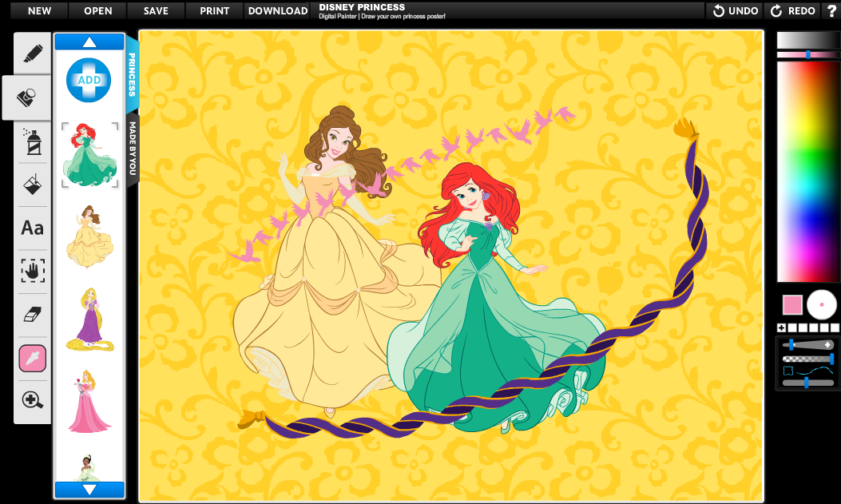Choose the spray can tool

pyautogui.click(x=33, y=141)
